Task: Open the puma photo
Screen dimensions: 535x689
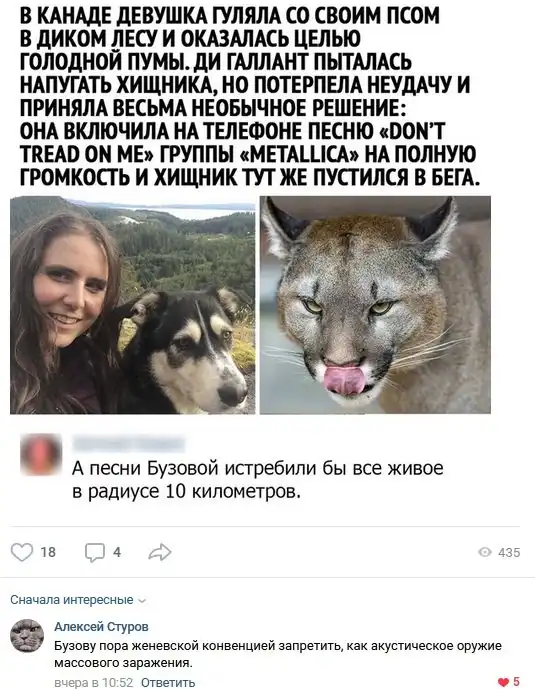Action: pos(375,305)
